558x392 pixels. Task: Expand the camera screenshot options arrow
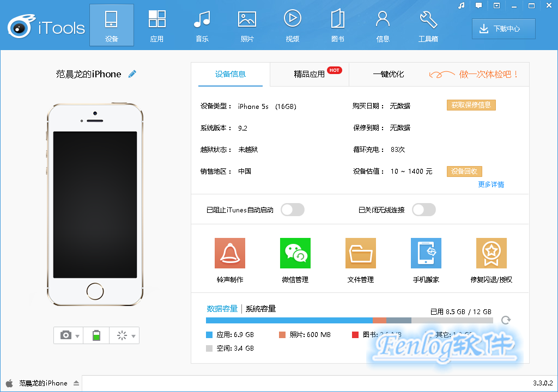(77, 336)
